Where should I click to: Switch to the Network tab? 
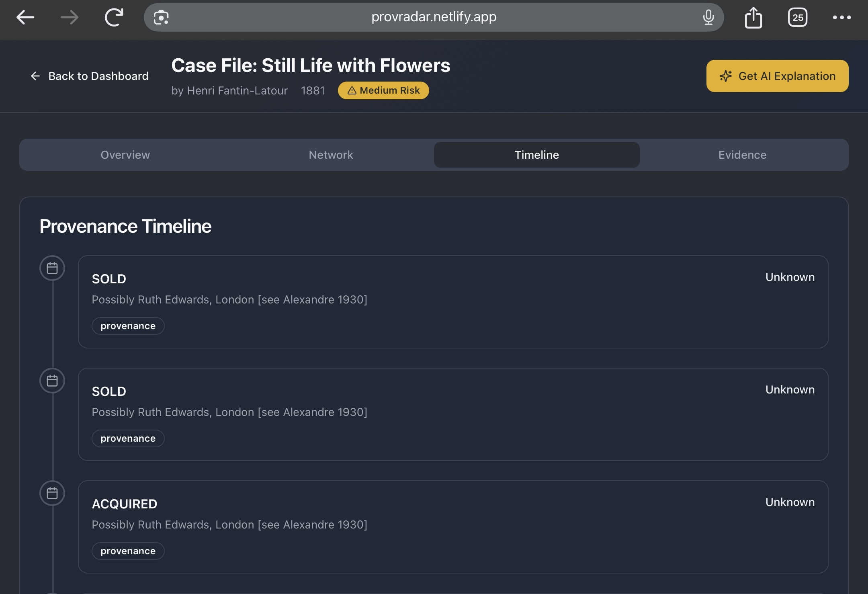pyautogui.click(x=331, y=155)
